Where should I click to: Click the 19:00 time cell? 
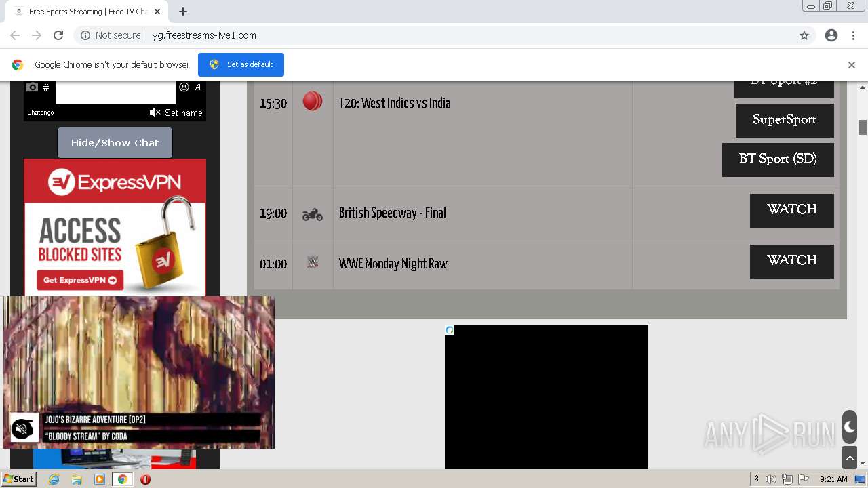pyautogui.click(x=273, y=213)
